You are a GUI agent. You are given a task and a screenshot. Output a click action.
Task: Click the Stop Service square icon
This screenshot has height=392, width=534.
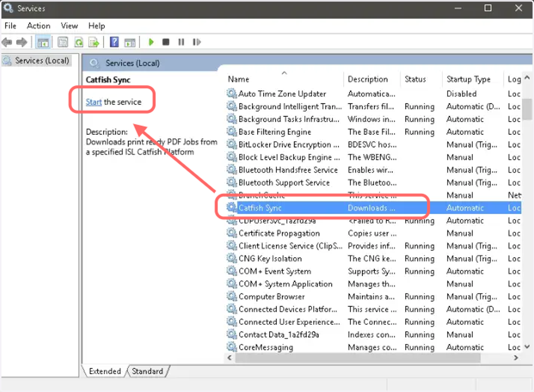(x=166, y=42)
